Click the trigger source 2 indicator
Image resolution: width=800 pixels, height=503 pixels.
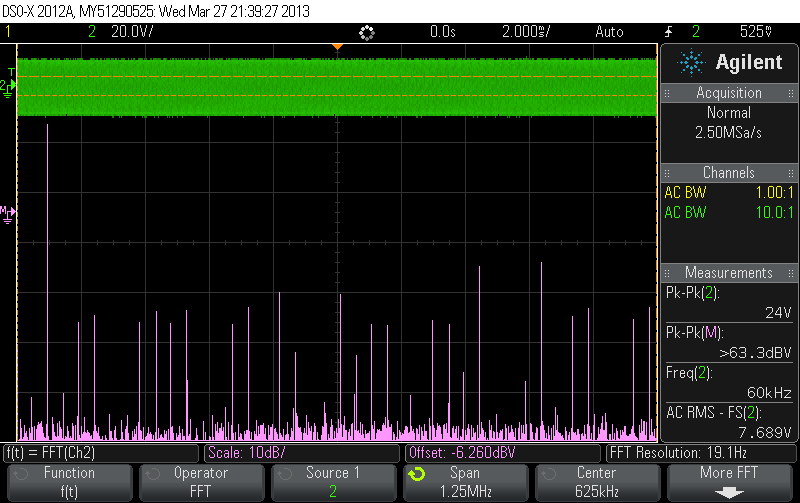696,32
